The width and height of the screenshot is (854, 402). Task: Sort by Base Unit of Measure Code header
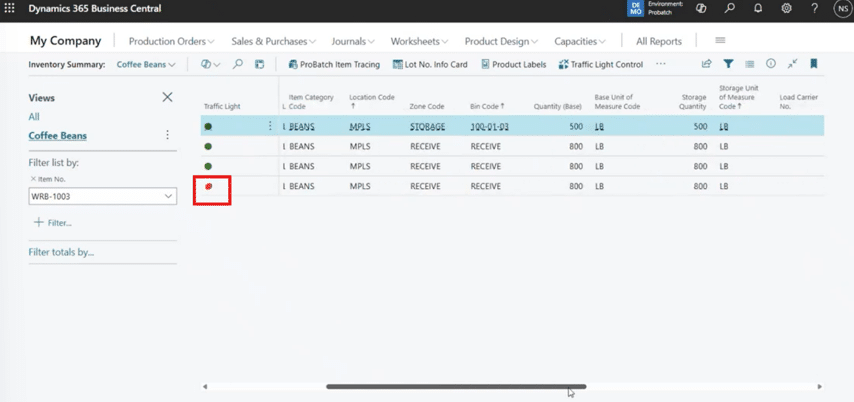click(617, 102)
